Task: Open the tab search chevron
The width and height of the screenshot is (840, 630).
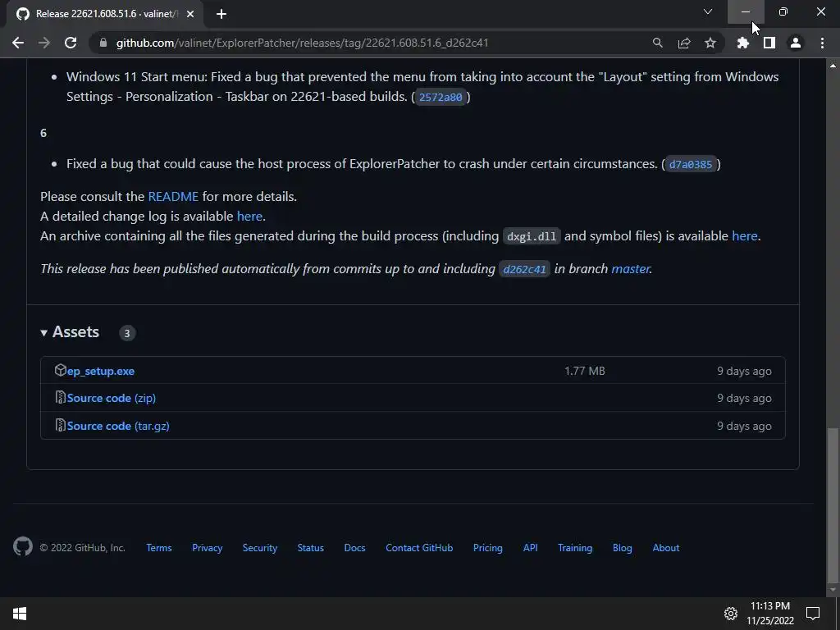Action: 708,11
